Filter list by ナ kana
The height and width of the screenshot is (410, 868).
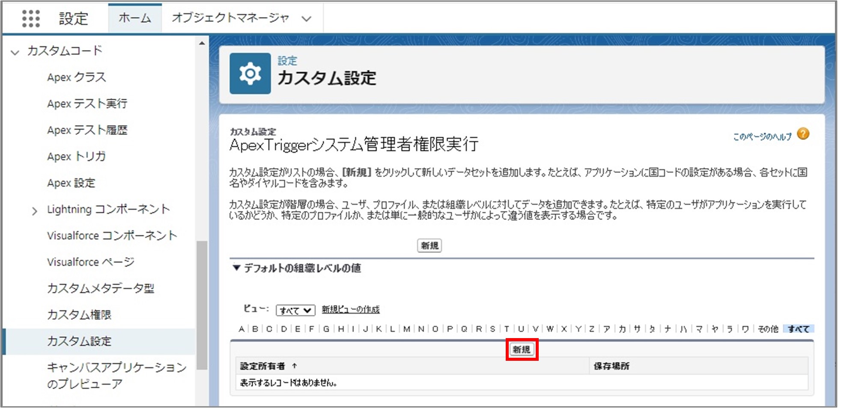[x=668, y=329]
